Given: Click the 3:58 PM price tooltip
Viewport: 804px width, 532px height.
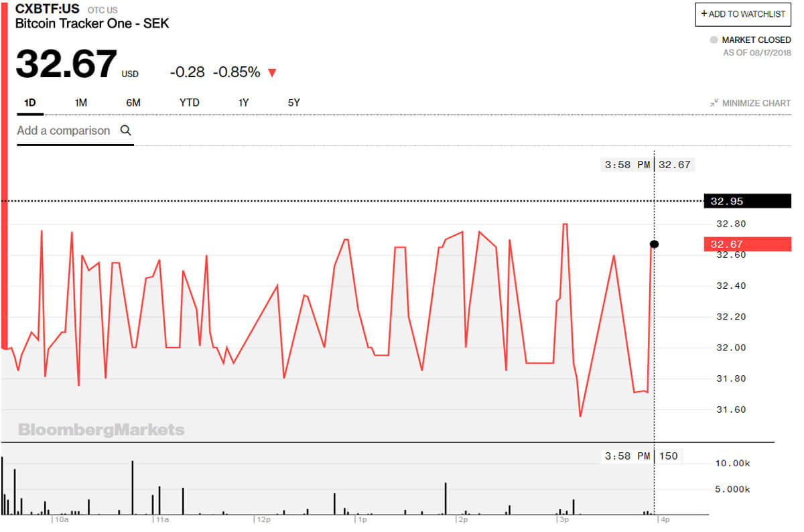Looking at the screenshot, I should tap(647, 165).
